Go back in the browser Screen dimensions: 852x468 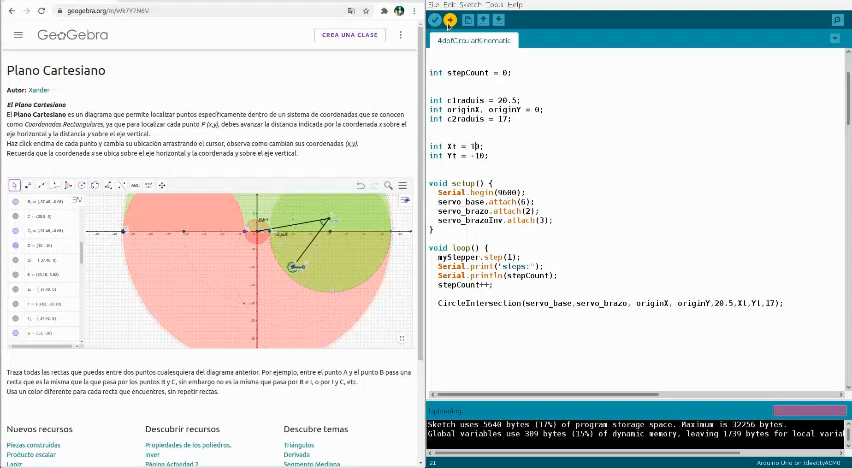point(12,11)
